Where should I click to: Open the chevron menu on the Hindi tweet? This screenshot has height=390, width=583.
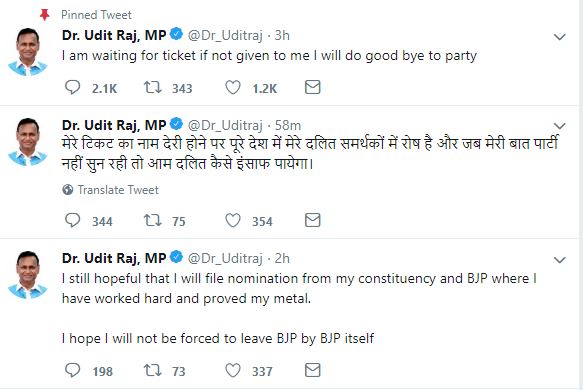click(560, 126)
